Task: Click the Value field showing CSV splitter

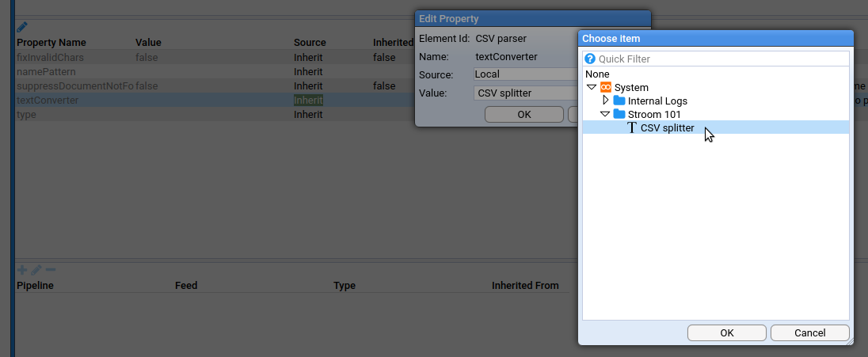Action: 524,93
